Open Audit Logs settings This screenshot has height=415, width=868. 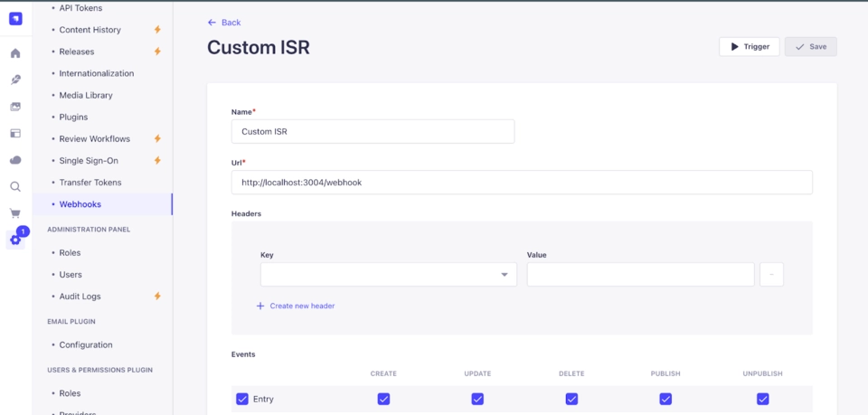pyautogui.click(x=80, y=296)
